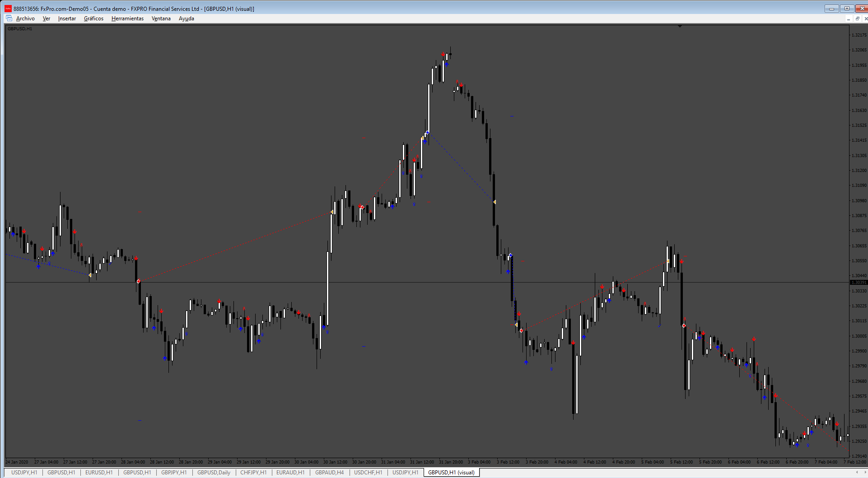Click the FxPro application icon in title bar
868x478 pixels.
(8, 9)
